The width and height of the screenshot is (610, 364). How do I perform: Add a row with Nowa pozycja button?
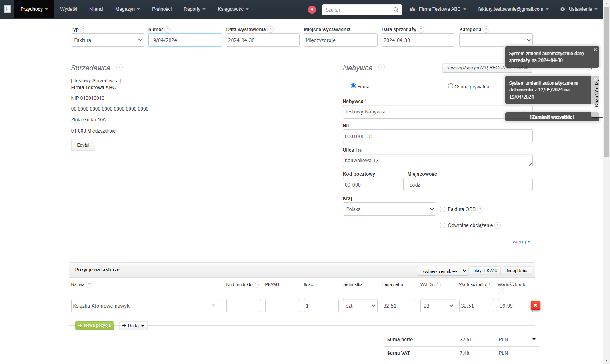[x=95, y=326]
